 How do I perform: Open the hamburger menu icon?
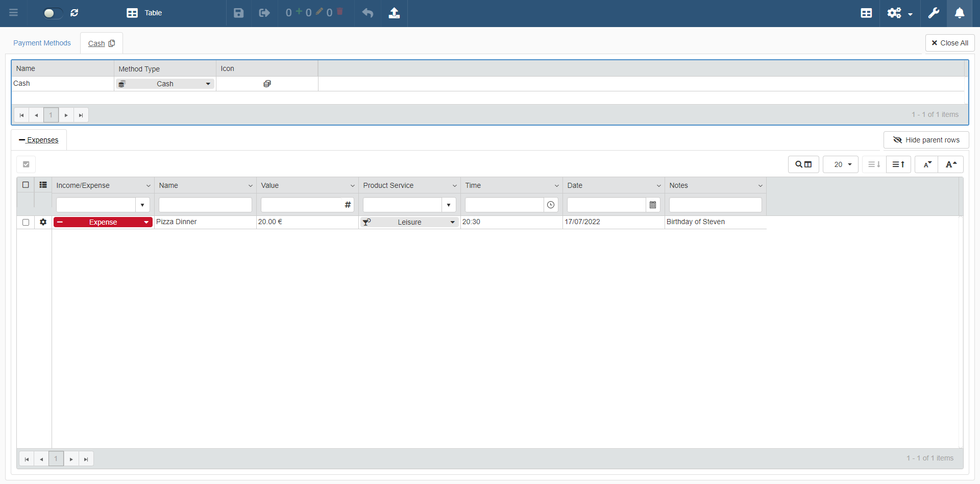tap(14, 13)
